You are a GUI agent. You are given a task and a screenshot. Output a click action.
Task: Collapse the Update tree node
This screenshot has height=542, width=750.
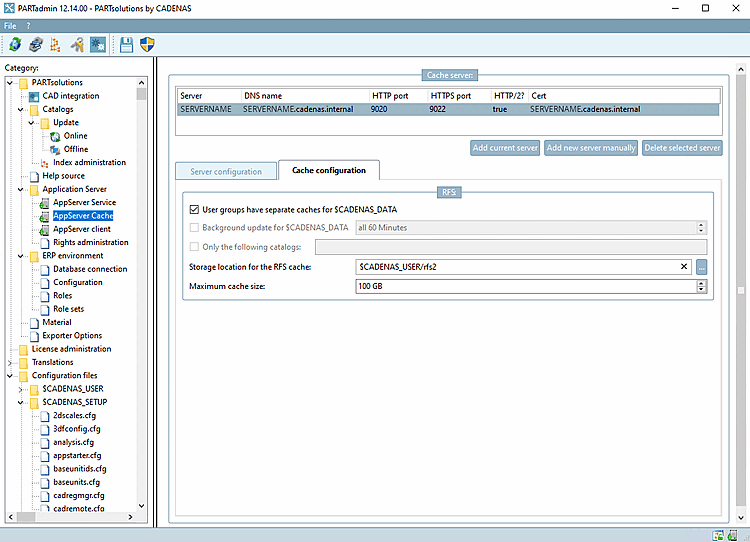click(31, 123)
